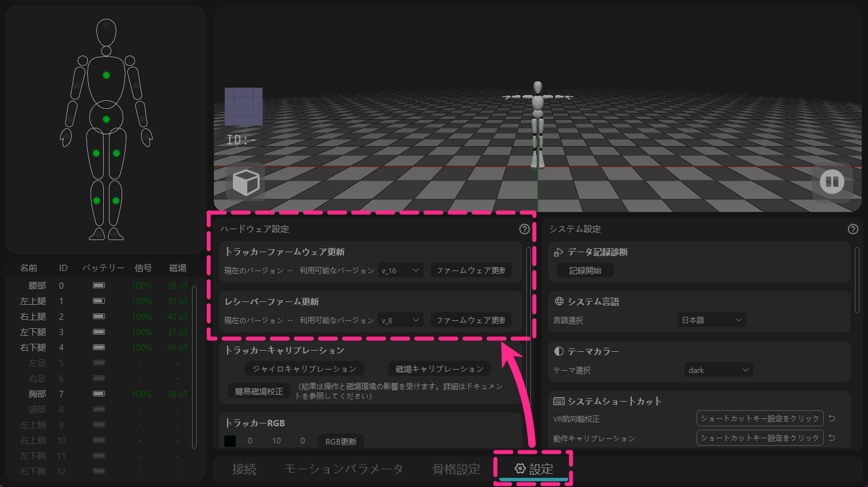Click the half-circle icon beside テーマカラー
868x487 pixels.
(x=559, y=351)
